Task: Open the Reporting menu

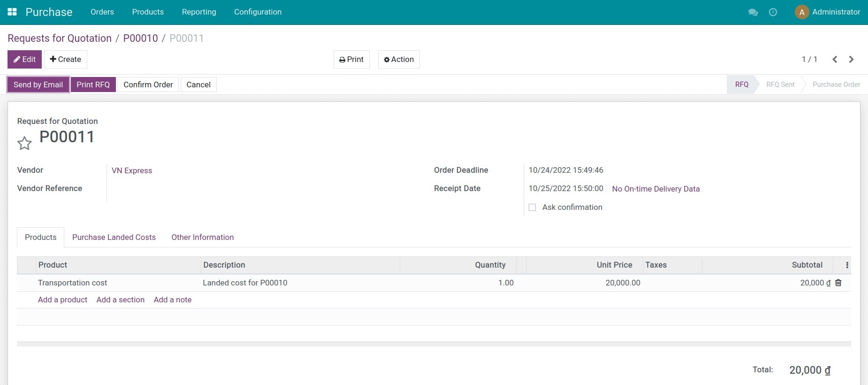Action: click(199, 12)
